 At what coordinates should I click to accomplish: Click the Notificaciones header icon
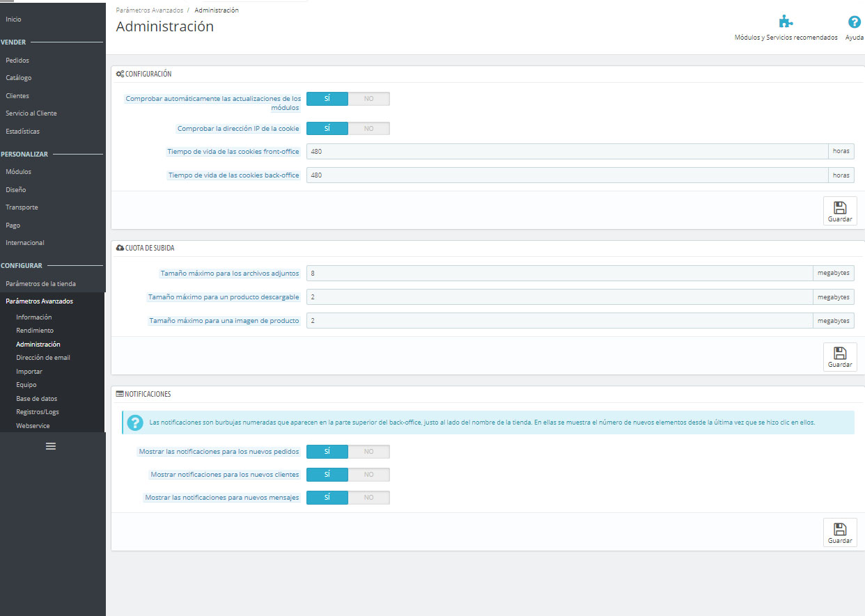[120, 394]
